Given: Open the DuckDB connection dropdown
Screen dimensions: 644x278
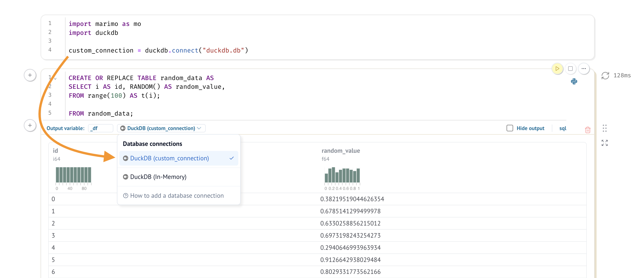Looking at the screenshot, I should point(161,128).
